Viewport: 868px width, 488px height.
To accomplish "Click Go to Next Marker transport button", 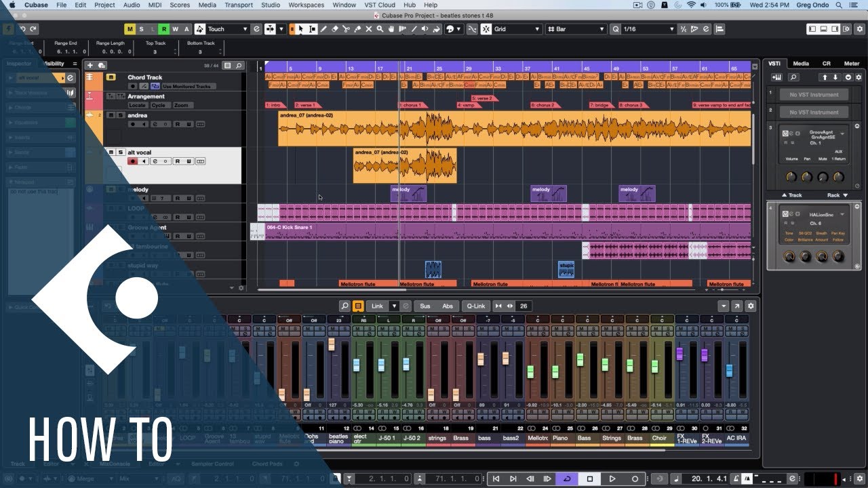I will pyautogui.click(x=513, y=479).
